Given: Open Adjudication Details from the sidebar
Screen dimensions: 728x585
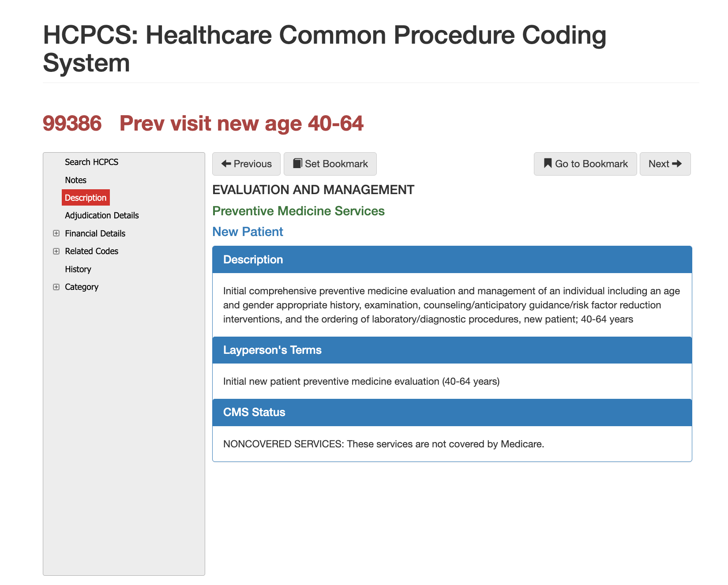Looking at the screenshot, I should 101,215.
